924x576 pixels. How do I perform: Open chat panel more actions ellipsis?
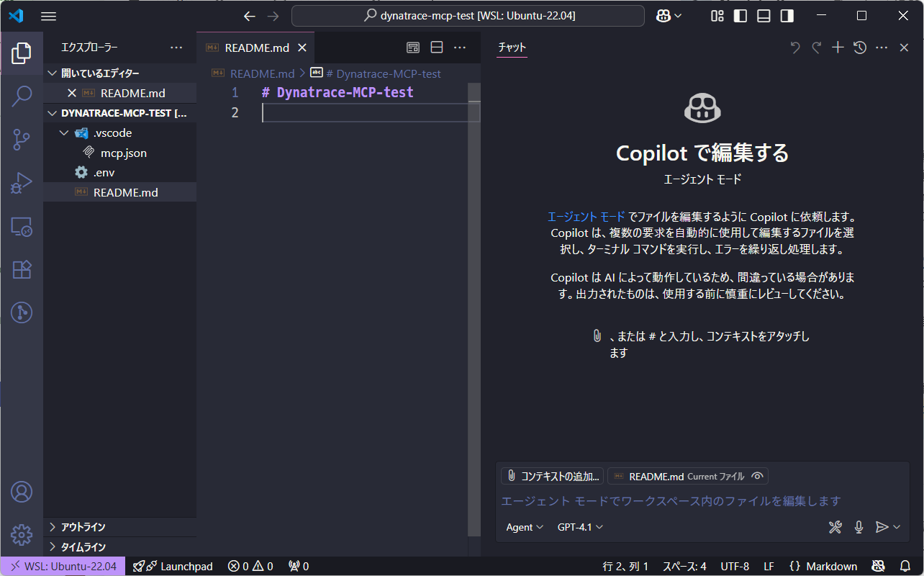(882, 48)
